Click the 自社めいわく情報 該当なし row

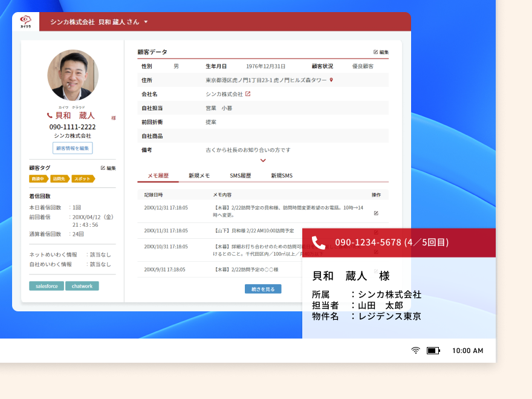click(70, 264)
